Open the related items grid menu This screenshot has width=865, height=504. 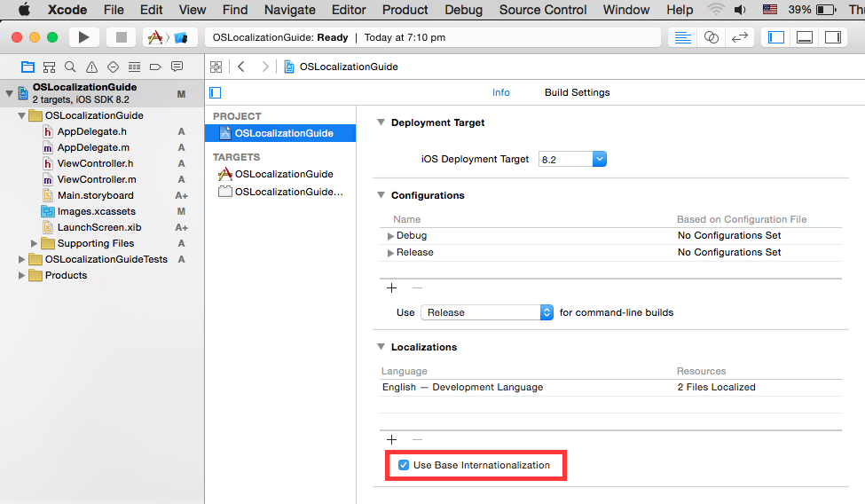216,67
